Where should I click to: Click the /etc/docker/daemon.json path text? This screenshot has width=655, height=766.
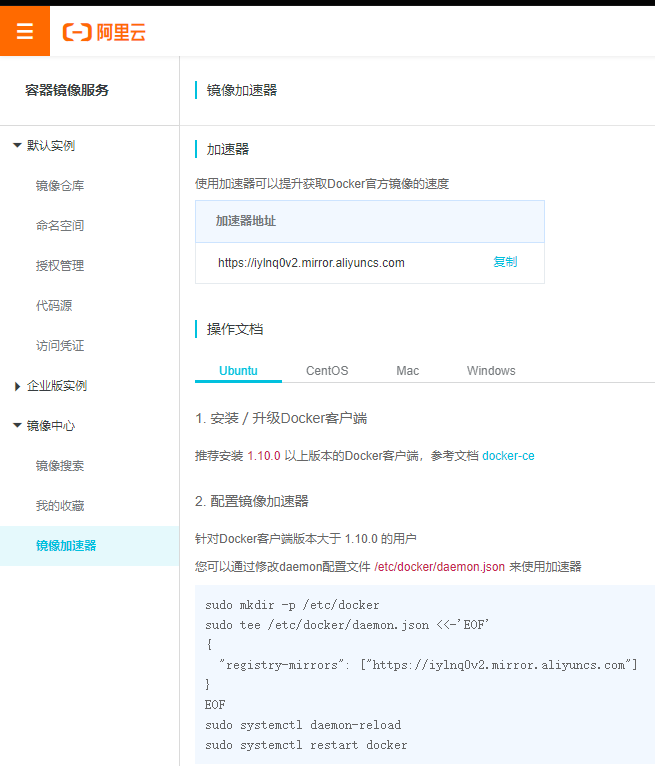[x=440, y=567]
